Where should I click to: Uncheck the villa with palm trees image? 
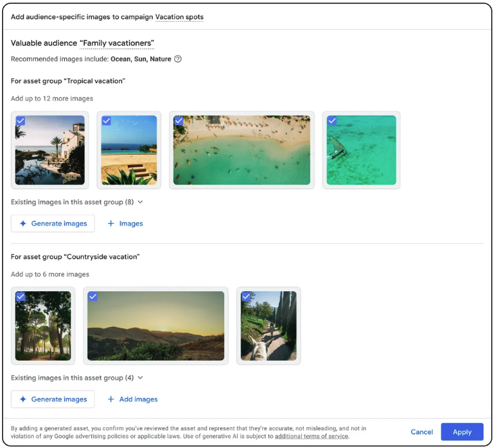(21, 121)
